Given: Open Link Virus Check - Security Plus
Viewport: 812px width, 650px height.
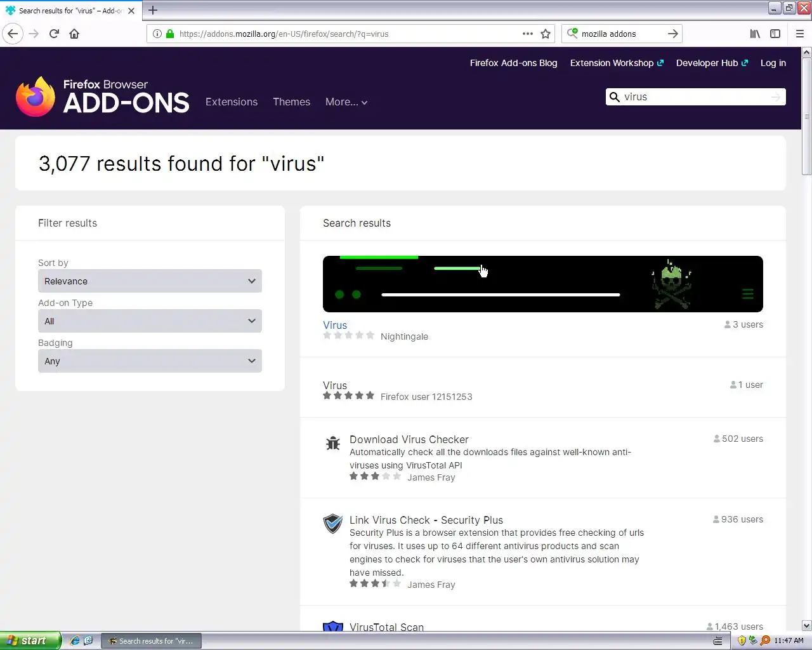Looking at the screenshot, I should [x=426, y=520].
